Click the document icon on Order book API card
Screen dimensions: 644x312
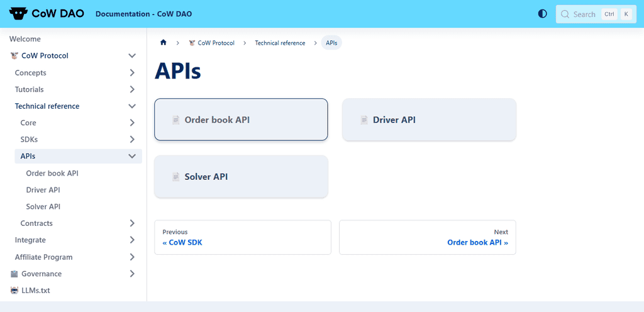(x=176, y=120)
